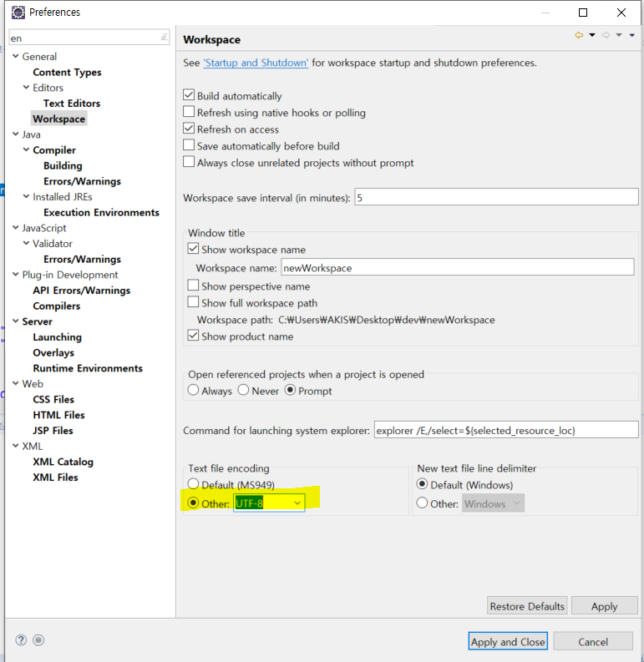Toggle Build automatically checkbox

189,94
